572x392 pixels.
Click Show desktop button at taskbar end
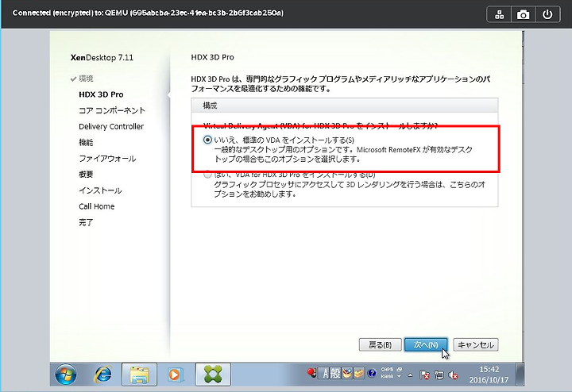[x=520, y=375]
